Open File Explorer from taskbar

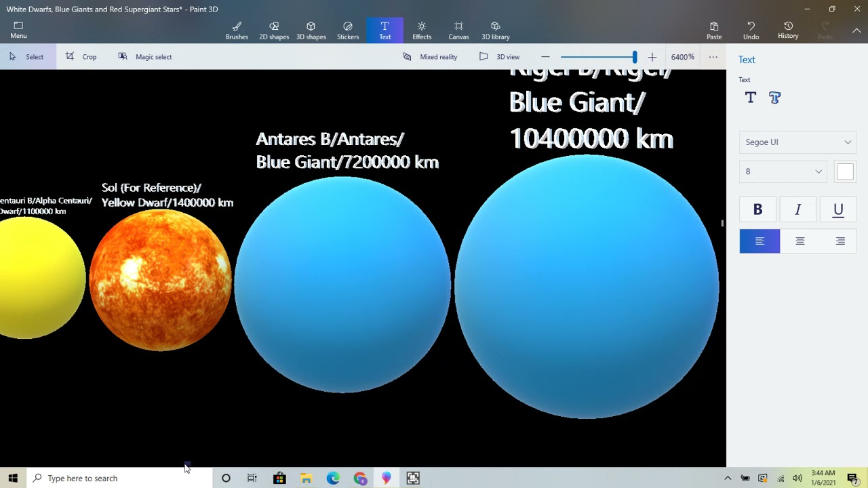[x=306, y=478]
